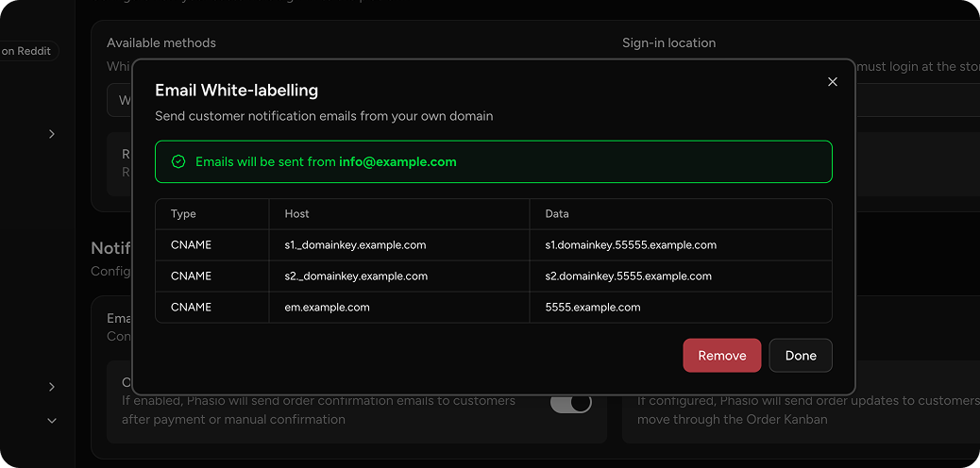Click the info@example.com sender address
The image size is (980, 468).
(x=397, y=162)
